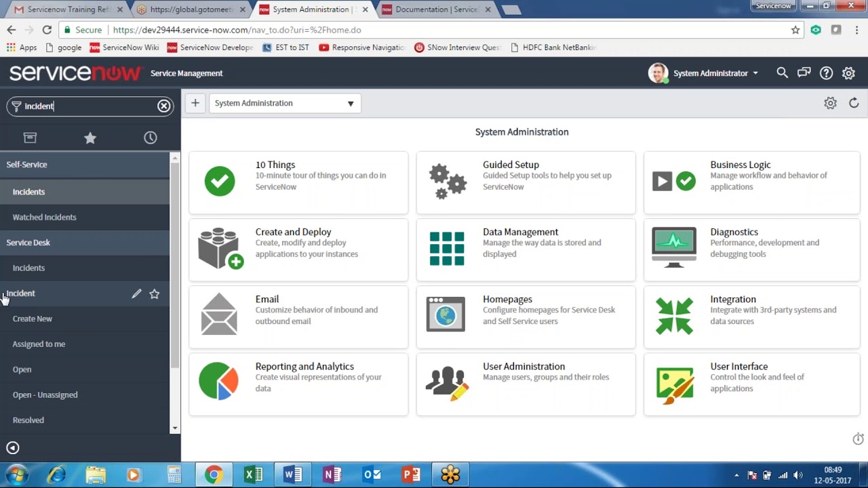Click the Email envelope icon
The height and width of the screenshot is (488, 868).
pyautogui.click(x=219, y=314)
